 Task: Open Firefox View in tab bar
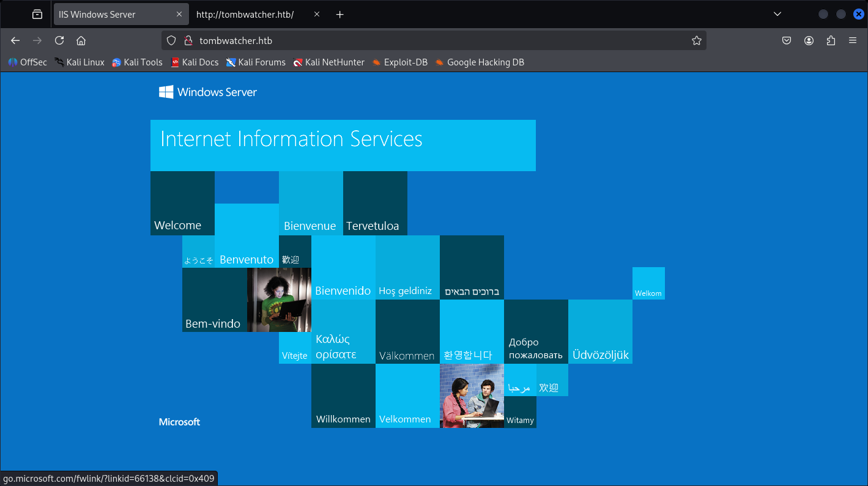click(x=37, y=14)
